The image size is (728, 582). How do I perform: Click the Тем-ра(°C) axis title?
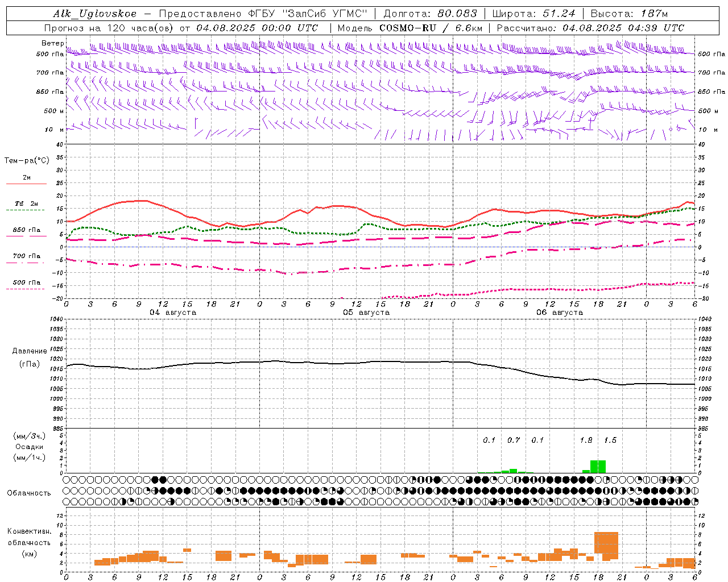[x=27, y=161]
